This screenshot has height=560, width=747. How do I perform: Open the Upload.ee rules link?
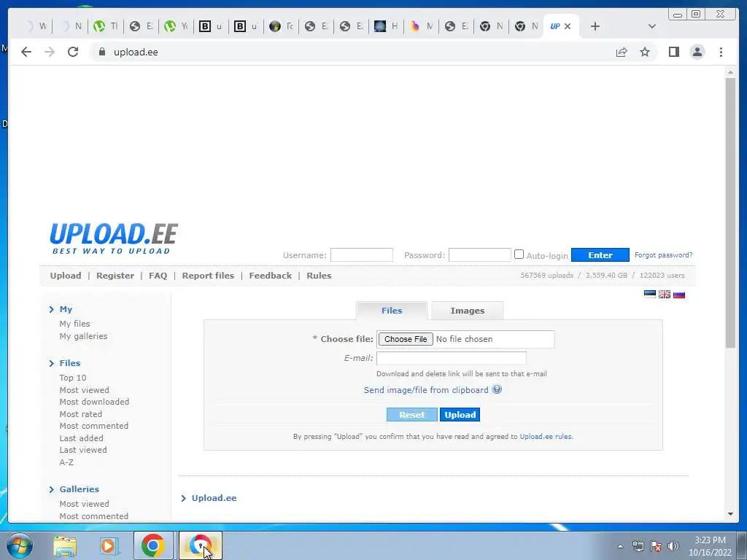coord(546,437)
